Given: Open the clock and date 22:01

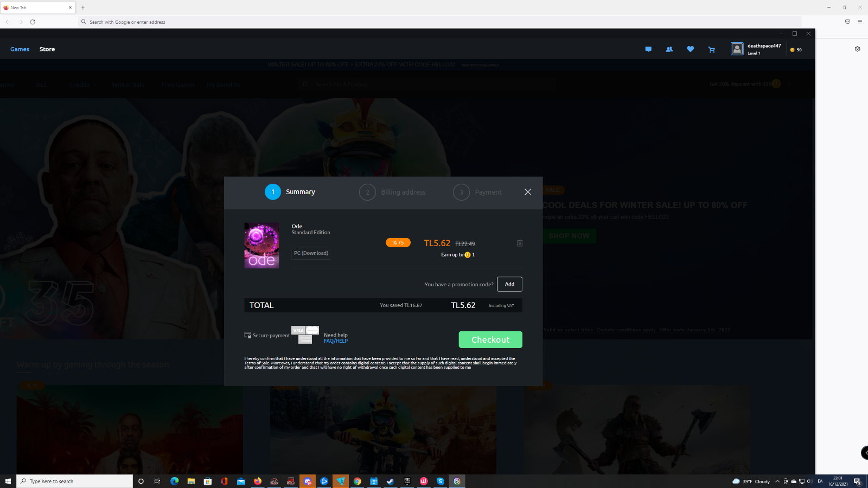Looking at the screenshot, I should click(838, 481).
